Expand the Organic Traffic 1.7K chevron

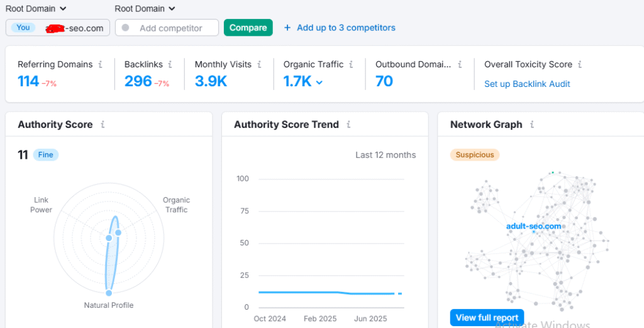[x=319, y=82]
